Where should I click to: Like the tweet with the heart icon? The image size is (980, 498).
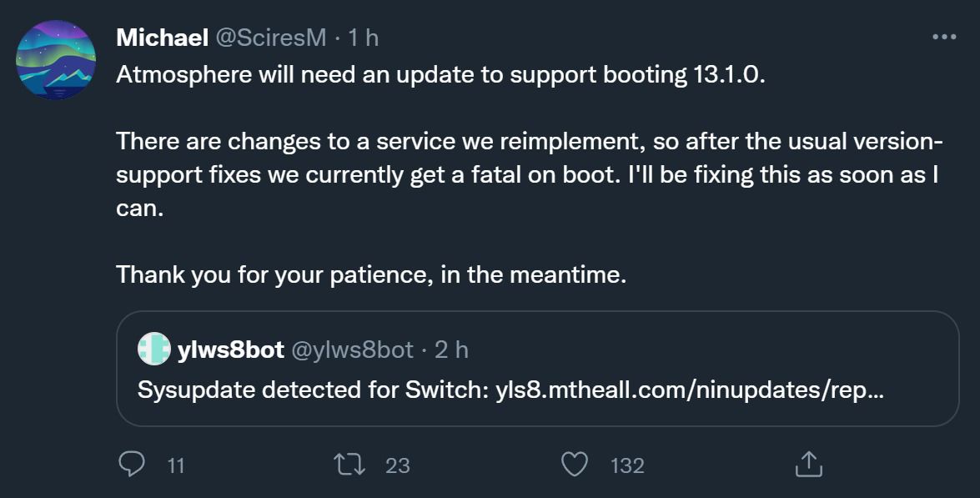[574, 465]
